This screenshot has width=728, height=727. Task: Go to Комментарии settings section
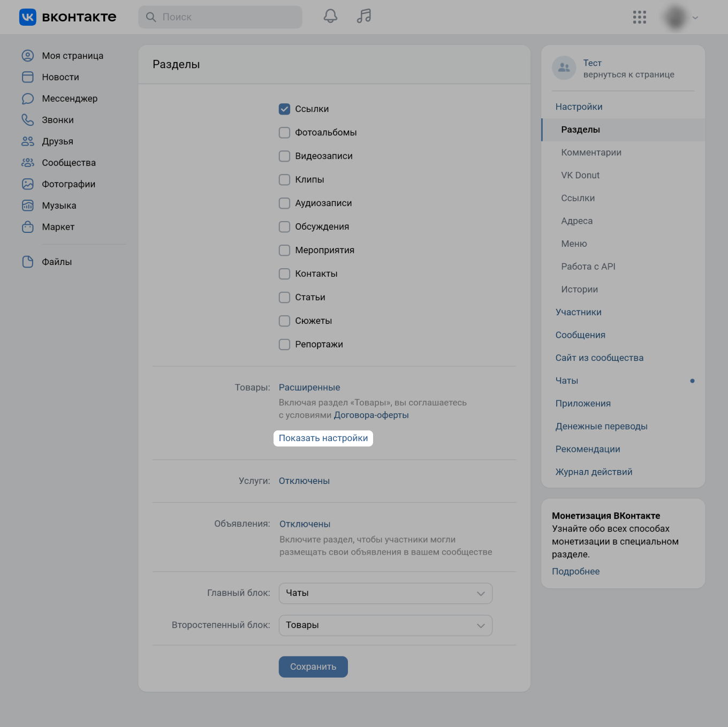tap(591, 153)
